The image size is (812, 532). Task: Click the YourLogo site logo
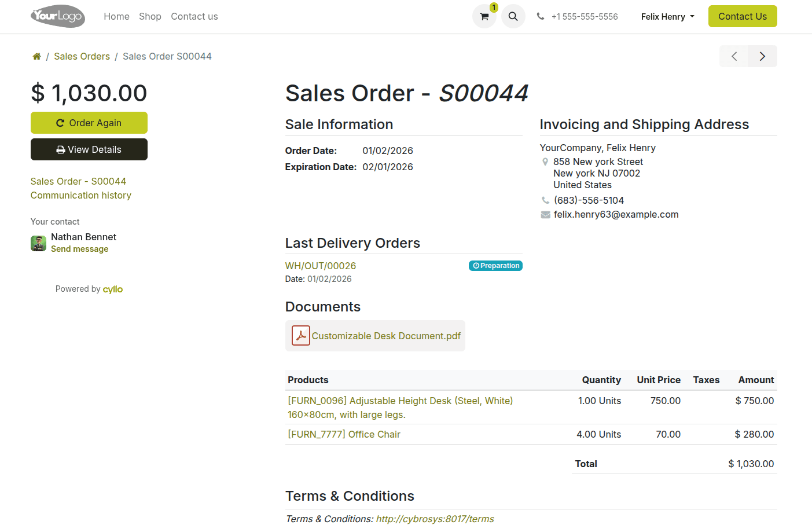58,16
